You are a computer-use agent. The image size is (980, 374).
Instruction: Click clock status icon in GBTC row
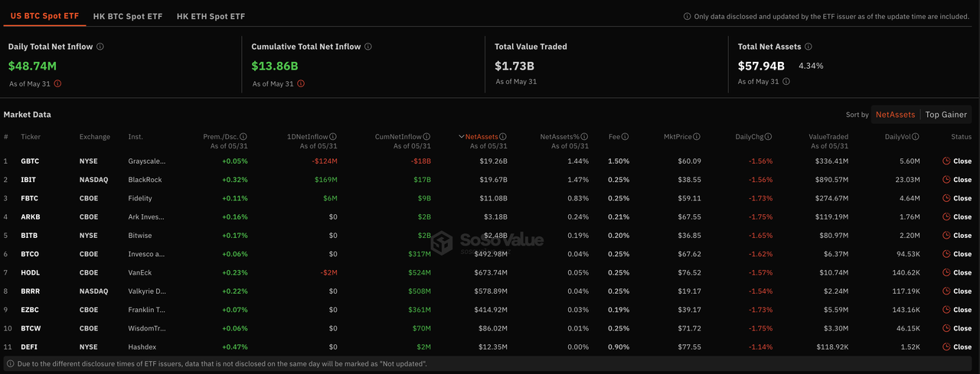tap(946, 161)
